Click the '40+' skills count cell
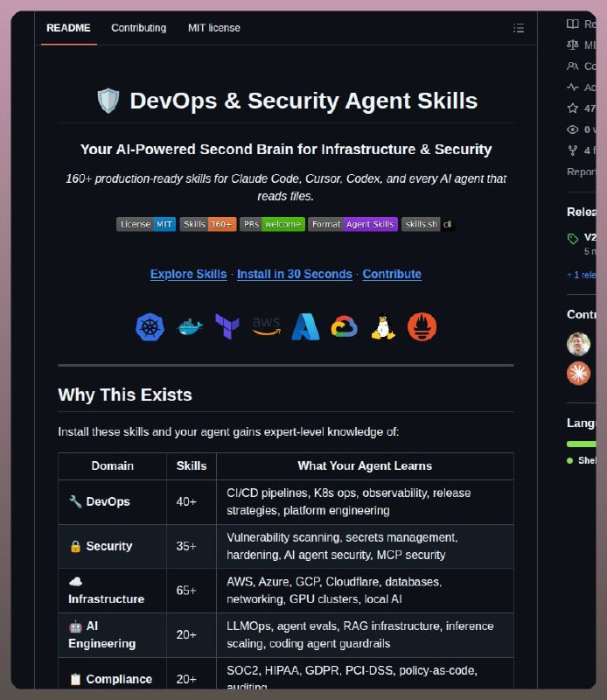607x700 pixels. coord(192,501)
